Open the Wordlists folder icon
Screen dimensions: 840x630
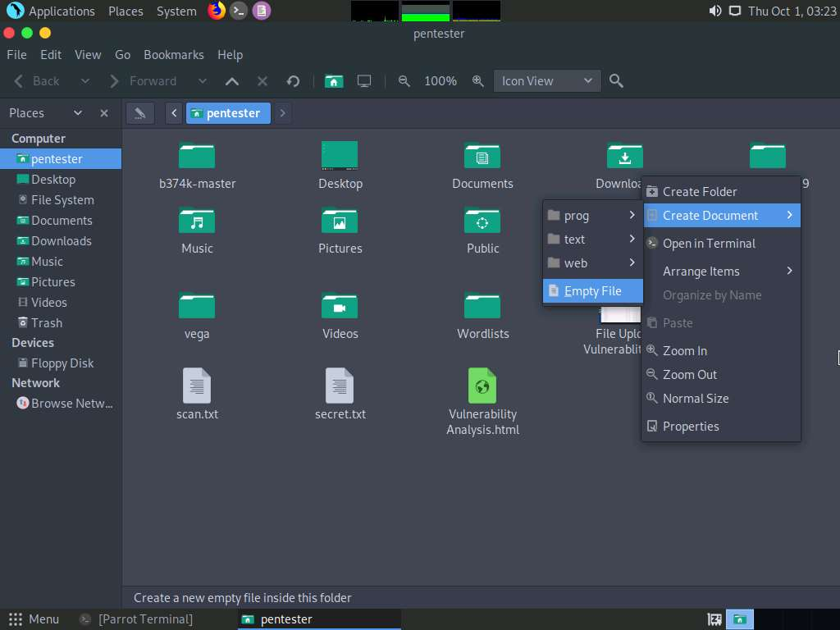pos(482,306)
